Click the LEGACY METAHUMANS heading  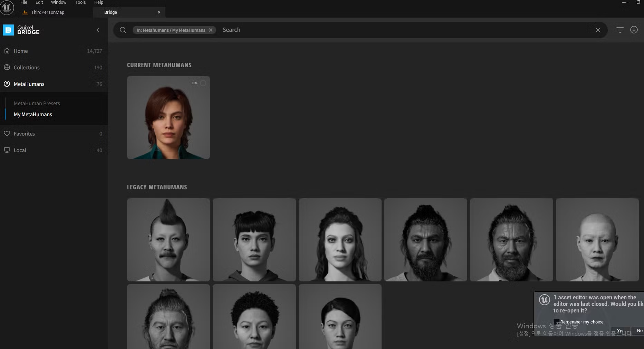point(157,187)
